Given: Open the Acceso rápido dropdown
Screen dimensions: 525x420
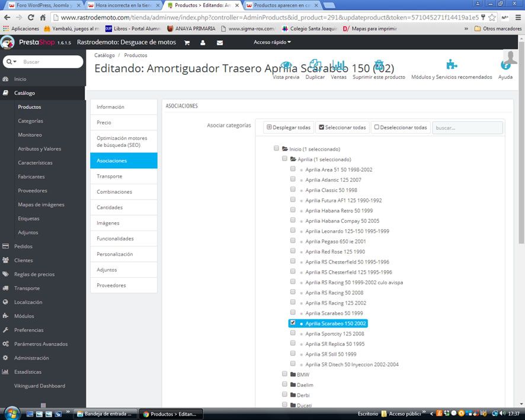Looking at the screenshot, I should pos(272,42).
